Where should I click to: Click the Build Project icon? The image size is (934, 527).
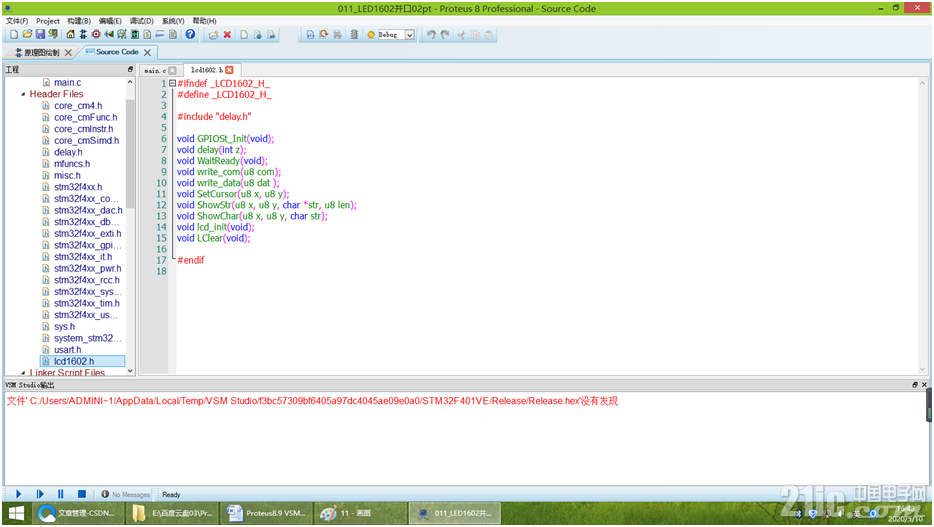(x=310, y=35)
